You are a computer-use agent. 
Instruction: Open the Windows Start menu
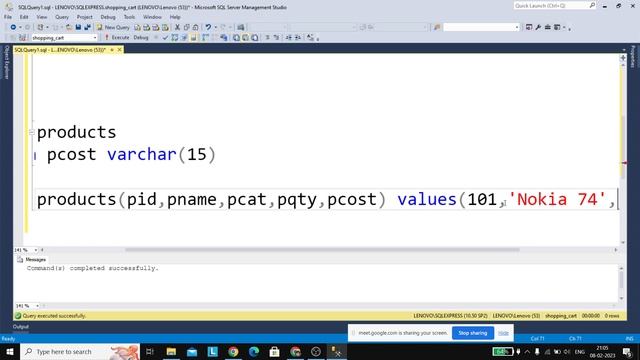pos(9,351)
